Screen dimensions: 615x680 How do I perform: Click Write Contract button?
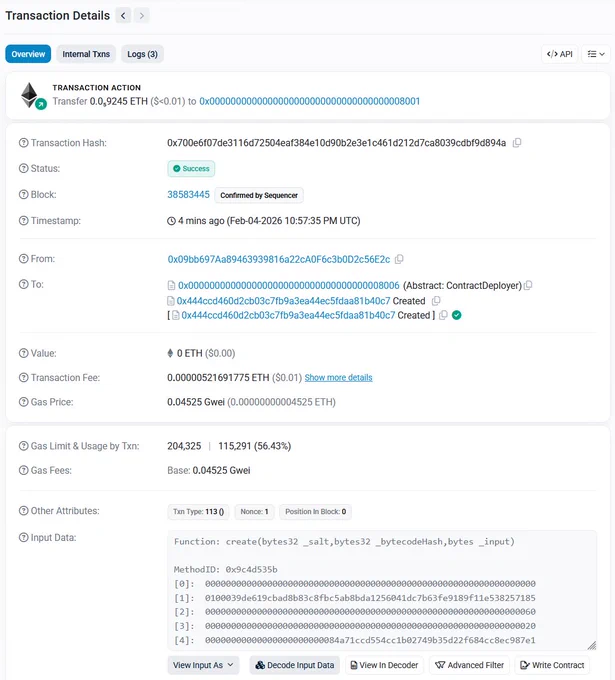pyautogui.click(x=552, y=665)
